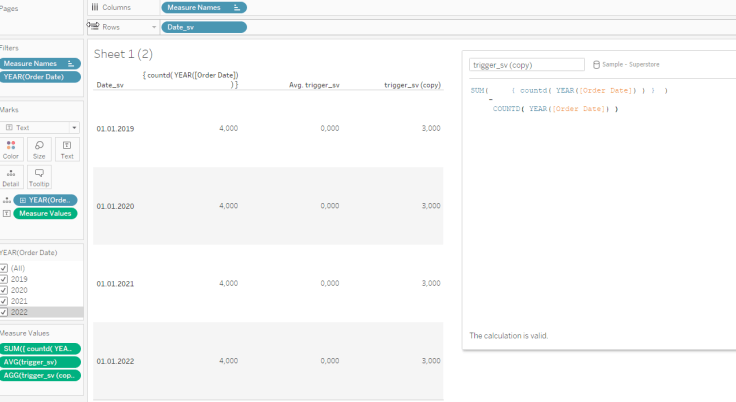
Task: Click text icon next to Measure Values pill
Action: click(7, 213)
